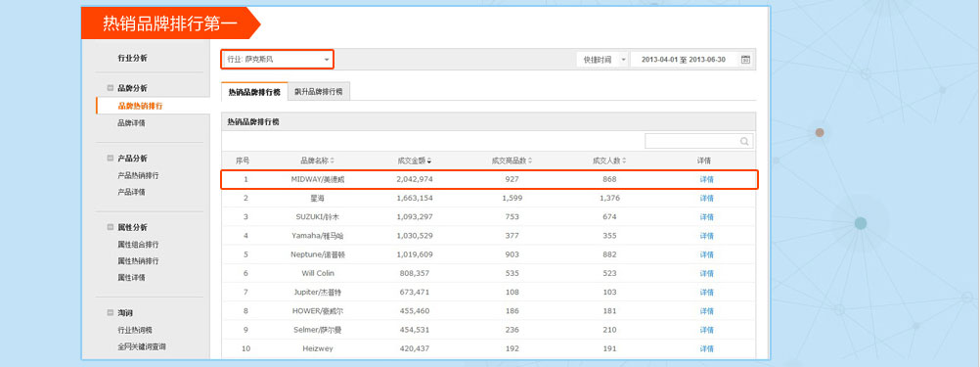Open the 快捷时间 dropdown

(601, 60)
